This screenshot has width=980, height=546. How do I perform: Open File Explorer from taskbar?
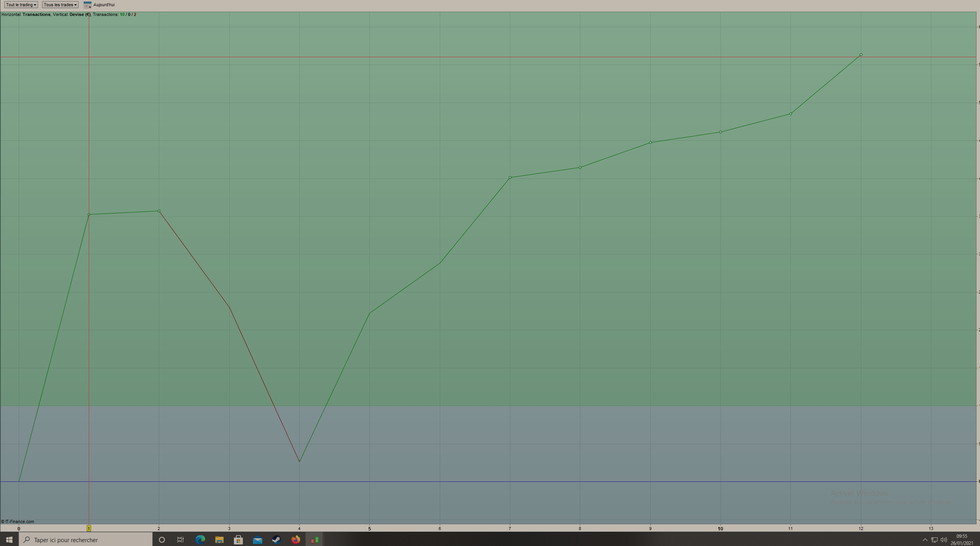tap(219, 540)
